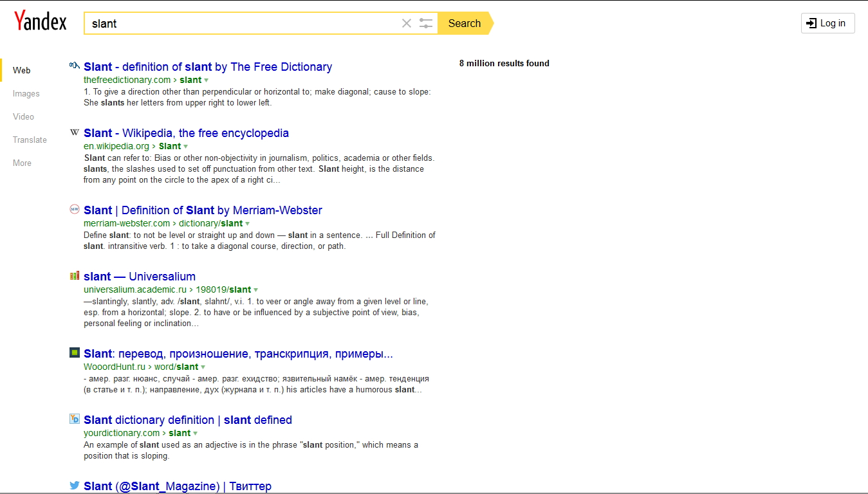Screen dimensions: 868x494
Task: Click the yellow Search button
Action: pyautogui.click(x=465, y=23)
